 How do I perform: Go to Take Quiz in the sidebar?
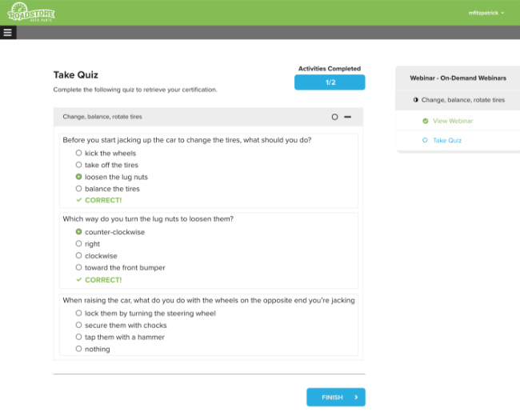coord(446,141)
